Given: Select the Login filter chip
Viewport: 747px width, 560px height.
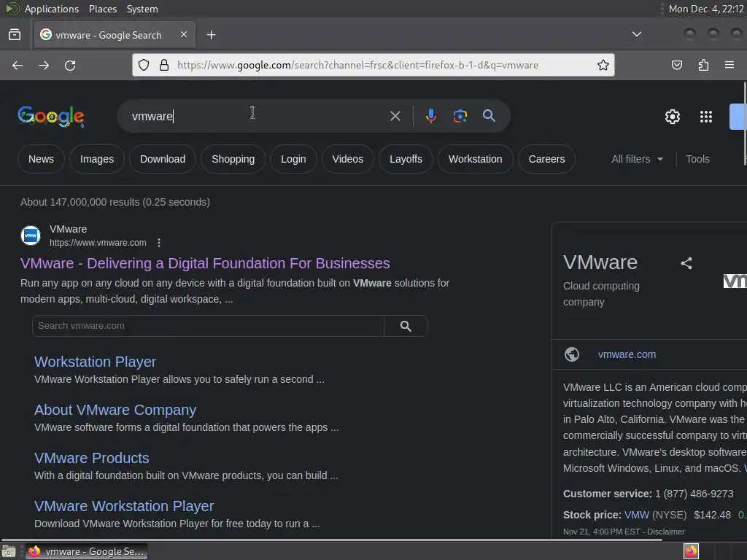Looking at the screenshot, I should click(x=293, y=159).
